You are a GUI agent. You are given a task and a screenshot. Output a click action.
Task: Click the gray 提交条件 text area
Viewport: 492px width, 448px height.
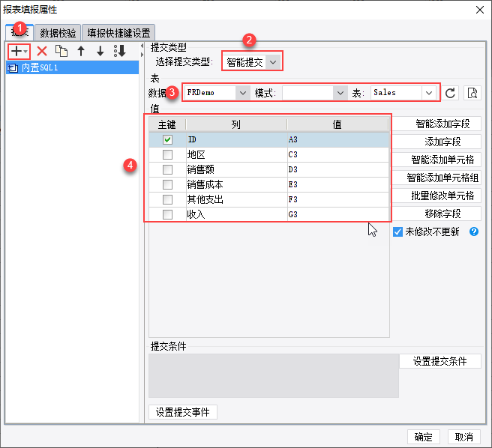pyautogui.click(x=274, y=375)
